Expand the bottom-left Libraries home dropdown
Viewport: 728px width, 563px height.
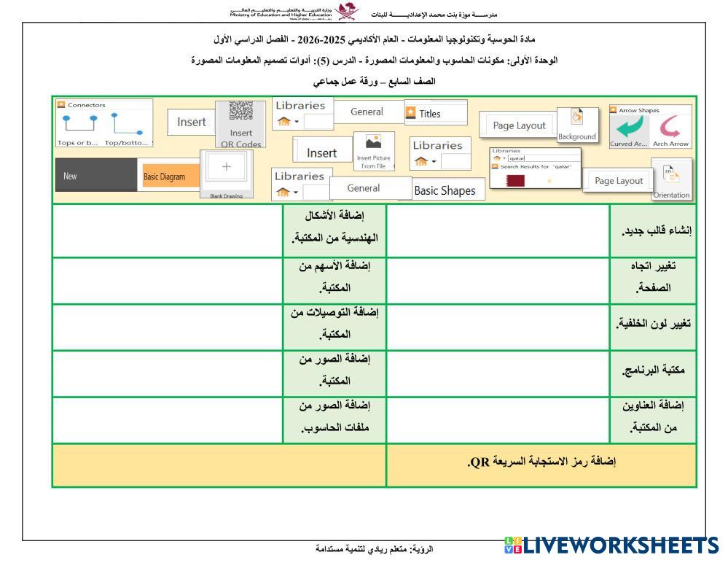click(286, 193)
